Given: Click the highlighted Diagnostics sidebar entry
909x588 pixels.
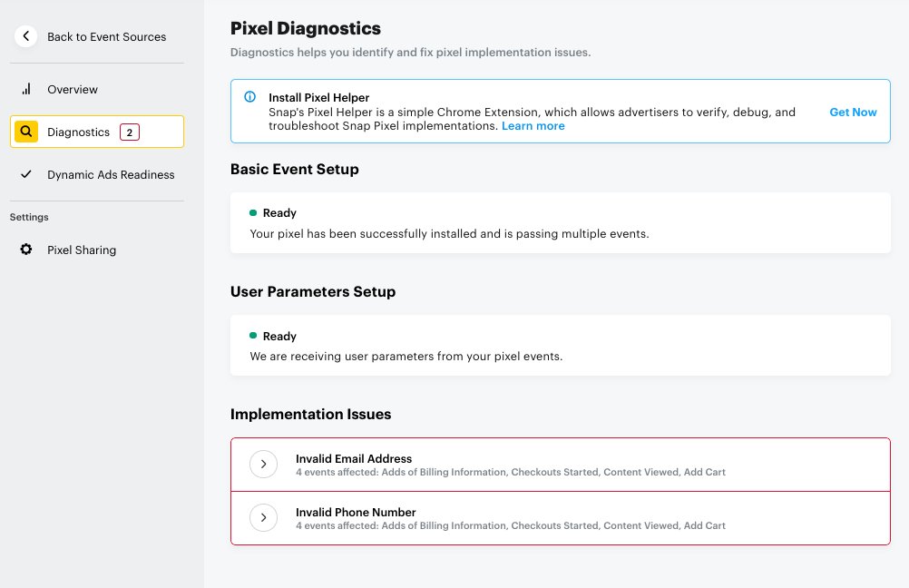Looking at the screenshot, I should click(79, 131).
